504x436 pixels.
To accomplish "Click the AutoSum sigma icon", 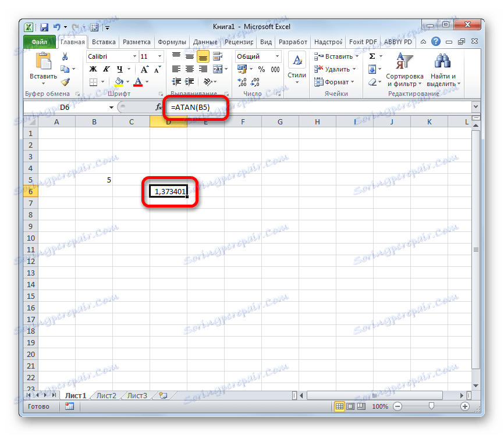I will coord(371,55).
